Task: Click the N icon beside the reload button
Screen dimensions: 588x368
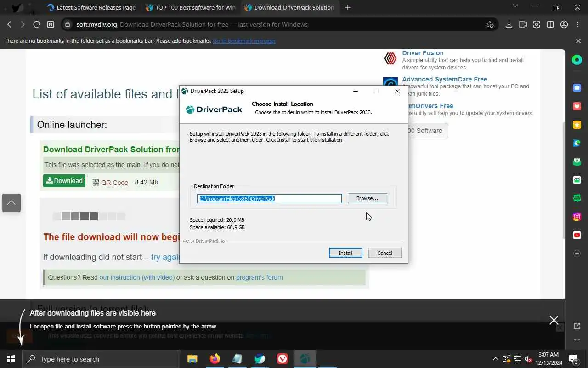Action: [51, 24]
